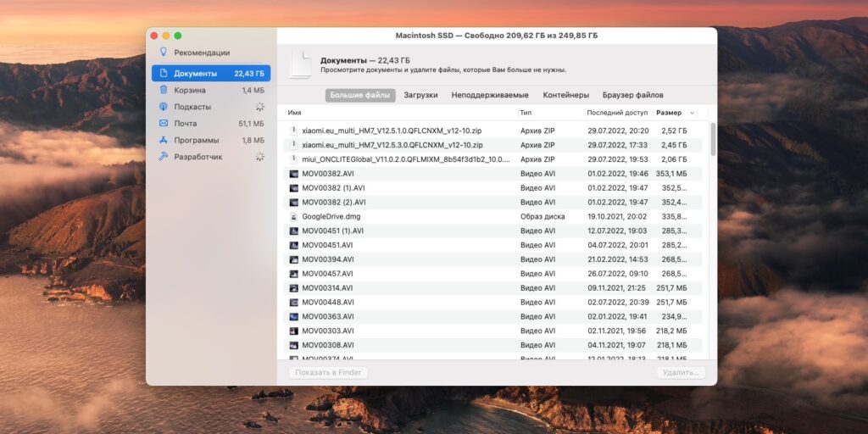Viewport: 868px width, 434px height.
Task: Click the ZIP icon of xiaomi.eu V12.5.3.0 file
Action: point(294,145)
